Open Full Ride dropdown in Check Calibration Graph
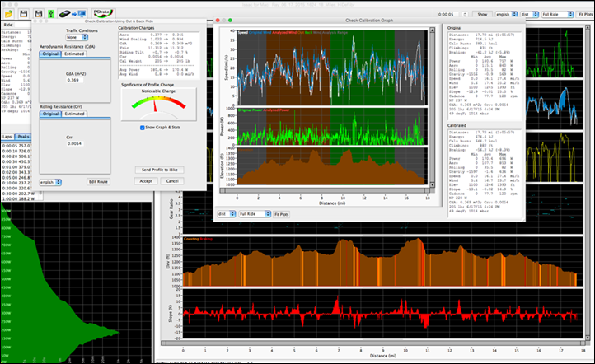595x364 pixels. [x=255, y=214]
